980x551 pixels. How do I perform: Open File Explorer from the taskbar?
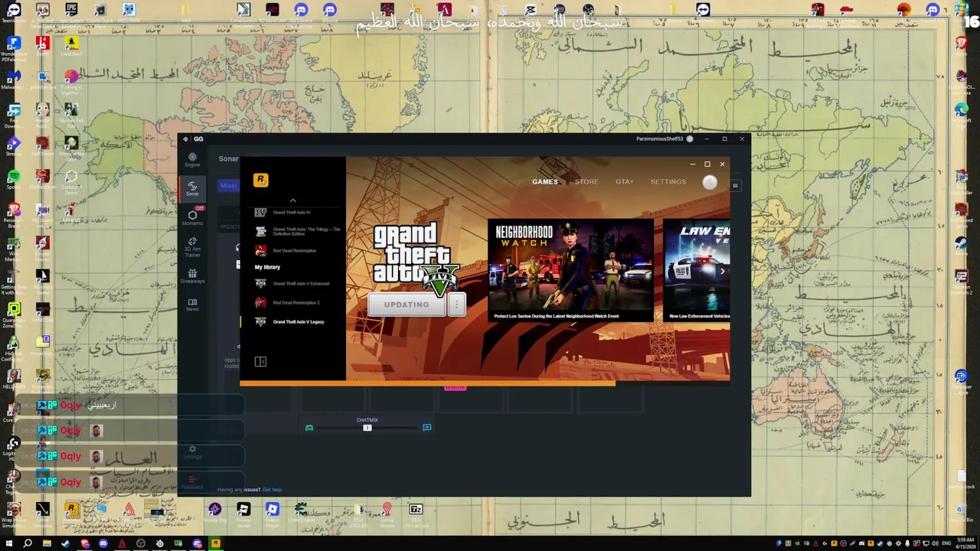(47, 543)
